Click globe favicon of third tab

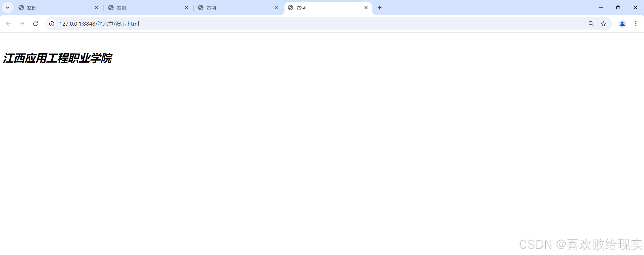tap(201, 8)
